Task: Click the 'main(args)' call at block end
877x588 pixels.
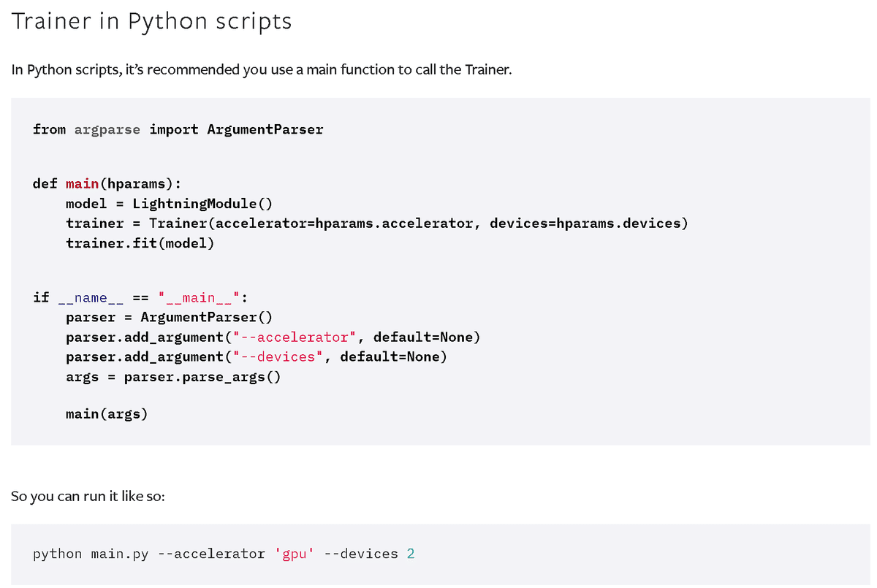Action: 107,413
